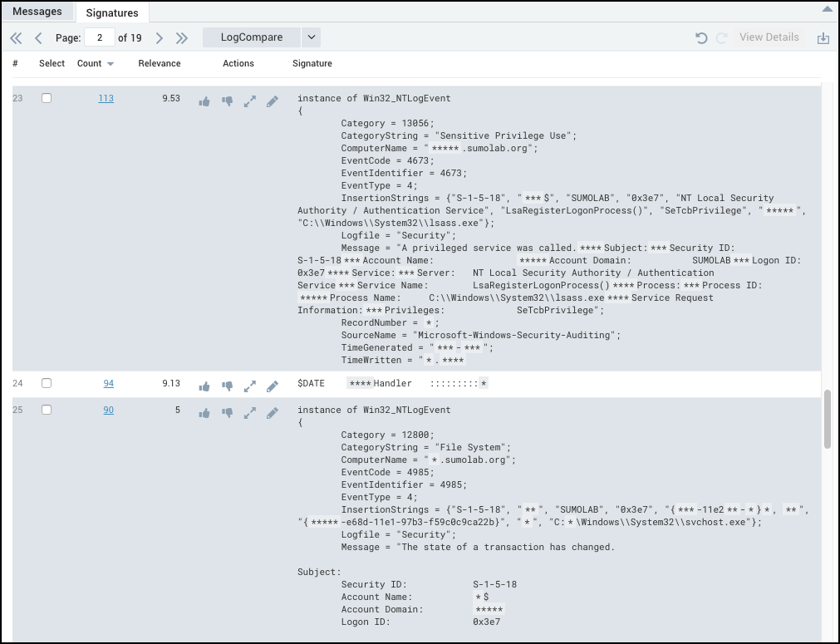Collapse panel using top-right triangle
The height and width of the screenshot is (644, 840).
827,9
